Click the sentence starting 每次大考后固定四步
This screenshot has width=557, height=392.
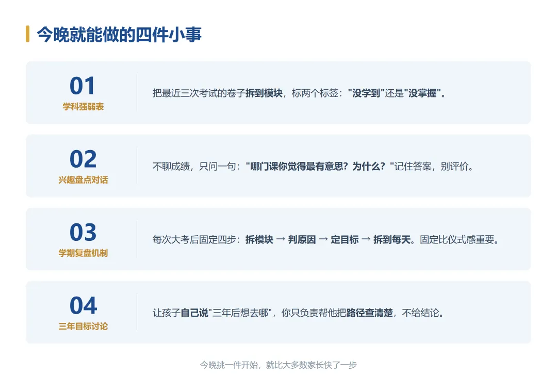point(325,239)
